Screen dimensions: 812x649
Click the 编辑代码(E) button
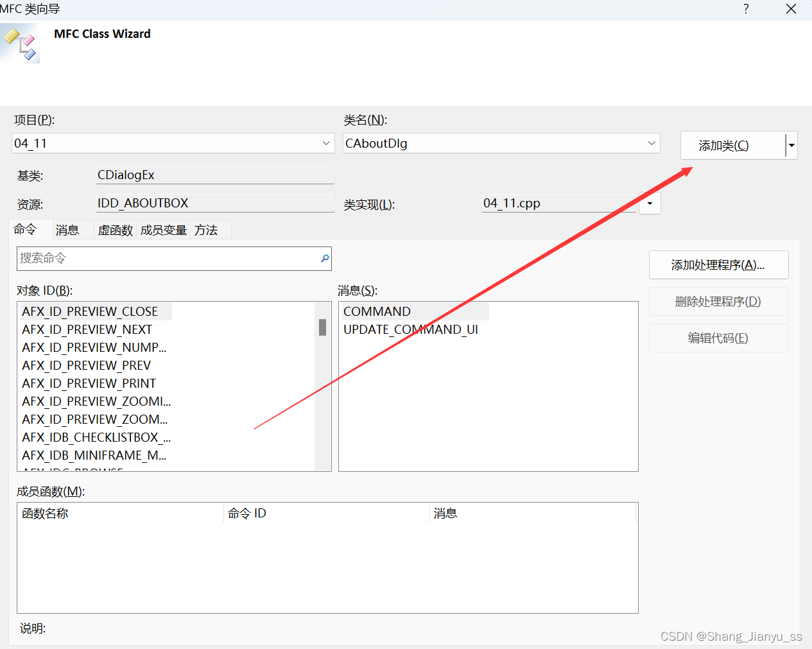coord(718,338)
